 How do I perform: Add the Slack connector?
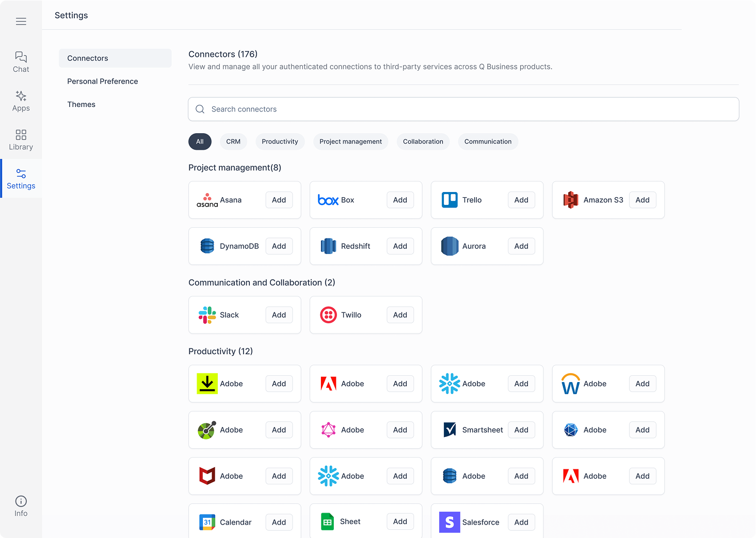(279, 315)
